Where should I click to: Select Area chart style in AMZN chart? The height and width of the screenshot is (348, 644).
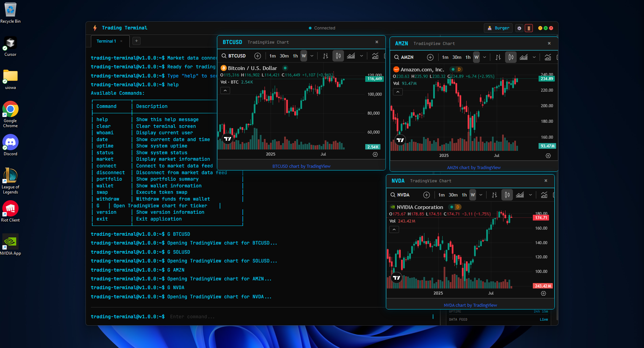click(524, 57)
